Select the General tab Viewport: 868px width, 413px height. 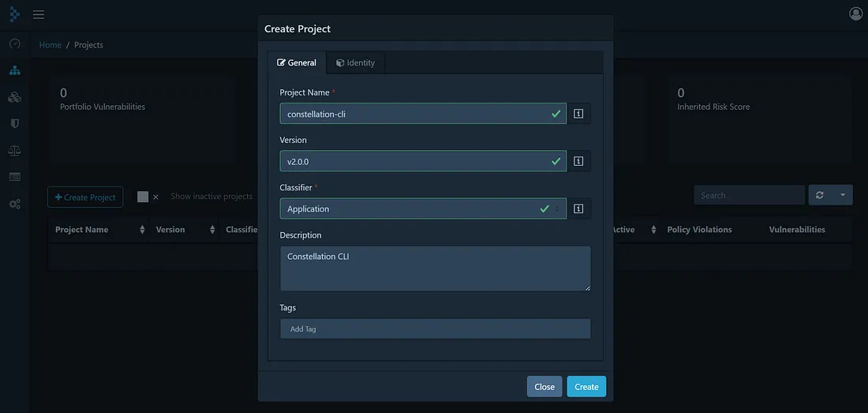(297, 63)
